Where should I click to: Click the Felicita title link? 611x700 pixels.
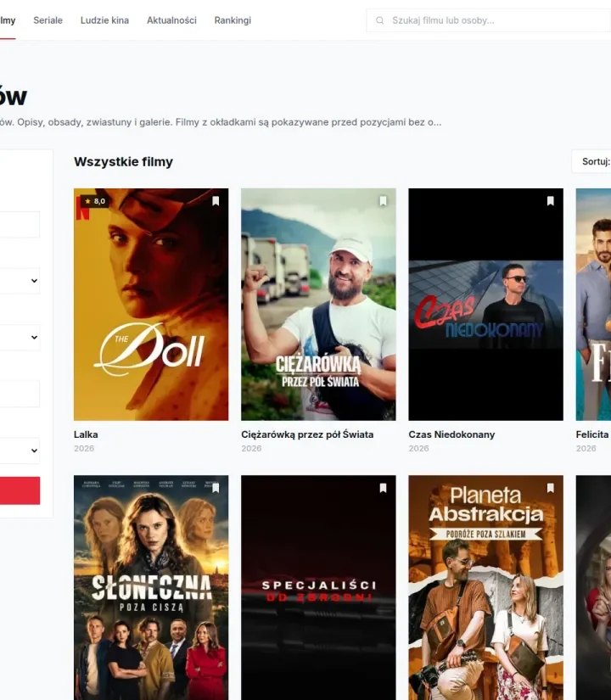coord(592,434)
